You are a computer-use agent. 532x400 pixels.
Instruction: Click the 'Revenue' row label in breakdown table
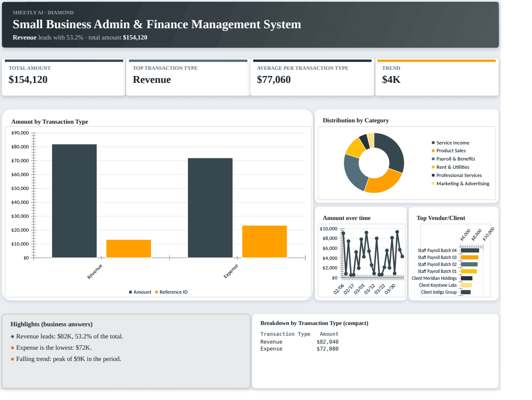[271, 342]
